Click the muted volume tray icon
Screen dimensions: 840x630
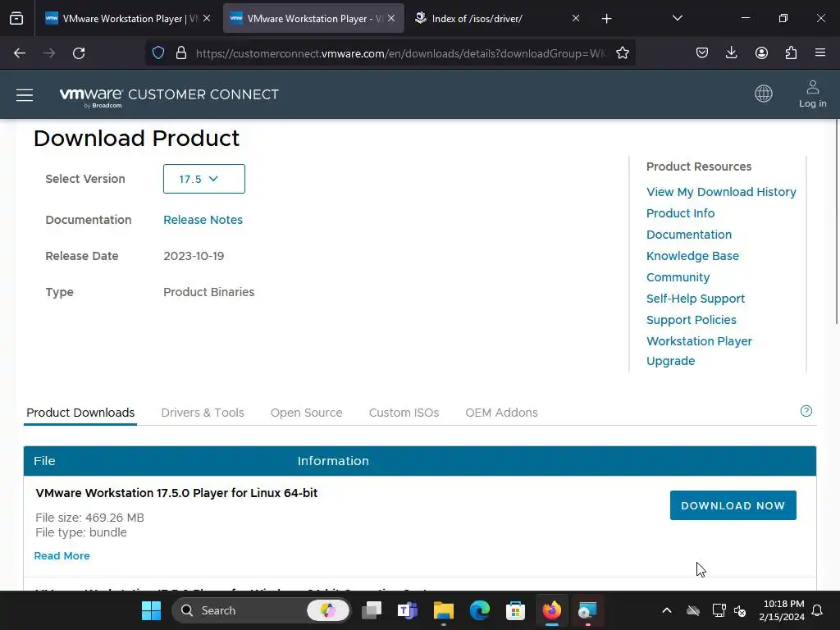(740, 610)
